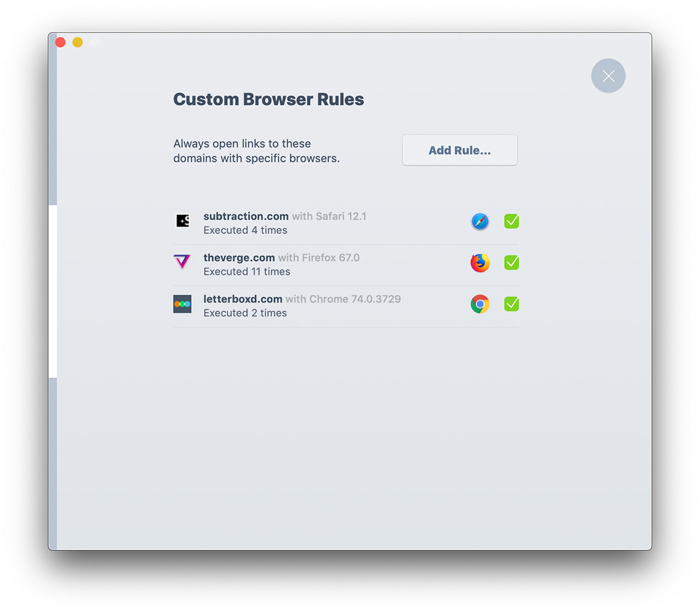Select the letterboxd.com domain name
700x614 pixels.
click(243, 299)
